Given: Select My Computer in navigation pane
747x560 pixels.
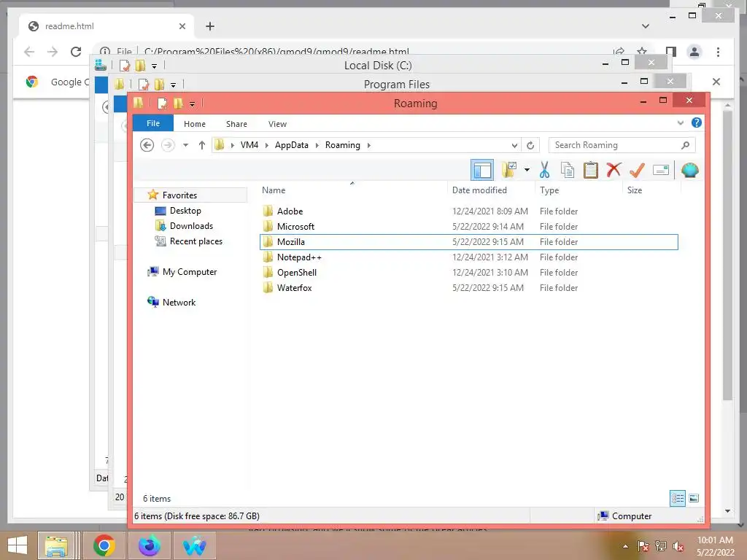Looking at the screenshot, I should [189, 272].
